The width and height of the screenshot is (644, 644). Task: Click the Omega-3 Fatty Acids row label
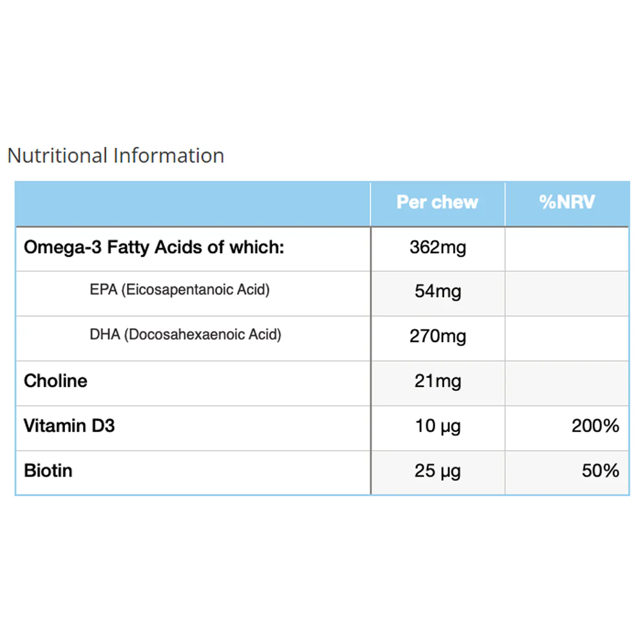click(x=154, y=247)
